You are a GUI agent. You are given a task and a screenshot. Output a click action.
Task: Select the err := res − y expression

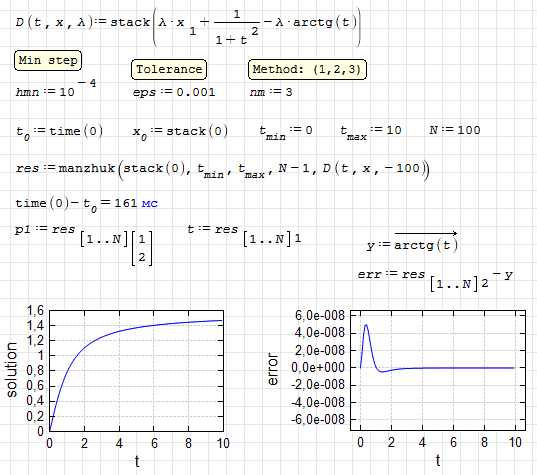pyautogui.click(x=435, y=280)
